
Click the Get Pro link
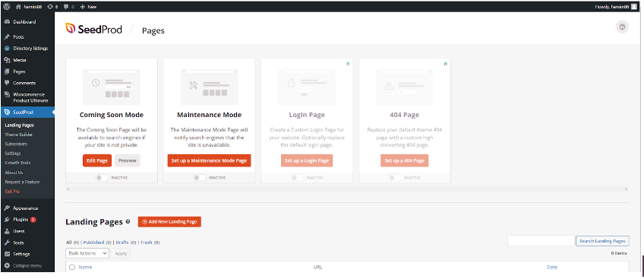click(x=12, y=191)
